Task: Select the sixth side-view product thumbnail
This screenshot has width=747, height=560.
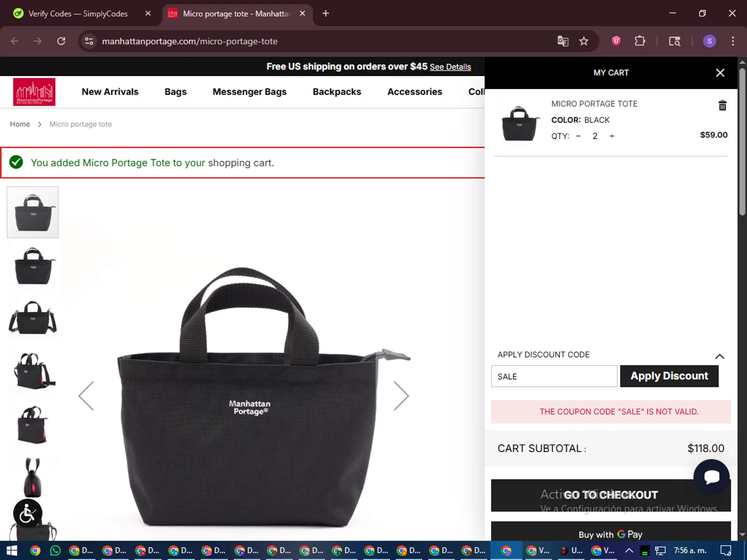Action: coord(33,477)
